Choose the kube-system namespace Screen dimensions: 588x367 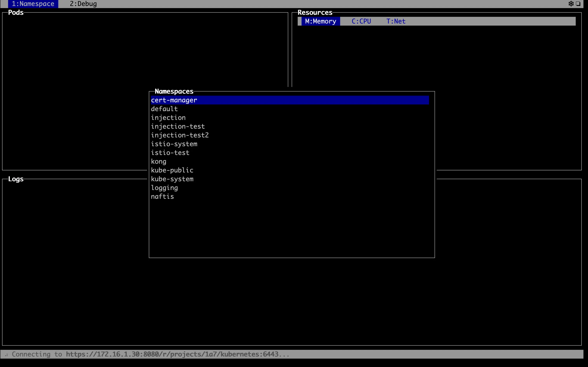[172, 179]
